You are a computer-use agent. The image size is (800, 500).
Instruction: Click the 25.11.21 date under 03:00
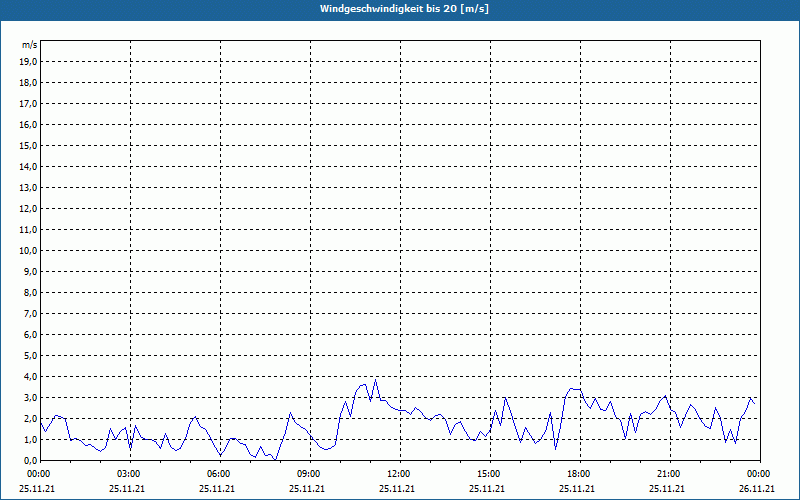[127, 488]
